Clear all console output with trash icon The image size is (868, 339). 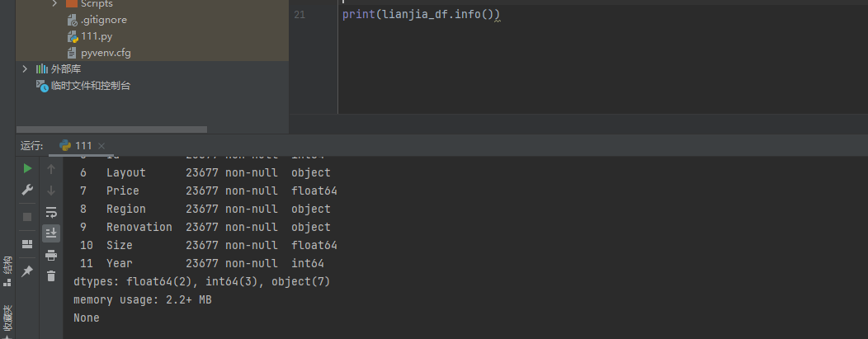[x=51, y=276]
